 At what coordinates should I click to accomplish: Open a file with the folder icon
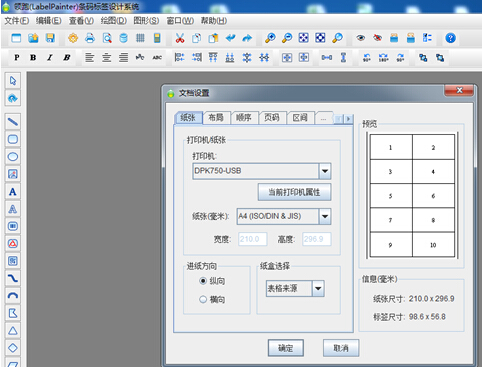(33, 38)
